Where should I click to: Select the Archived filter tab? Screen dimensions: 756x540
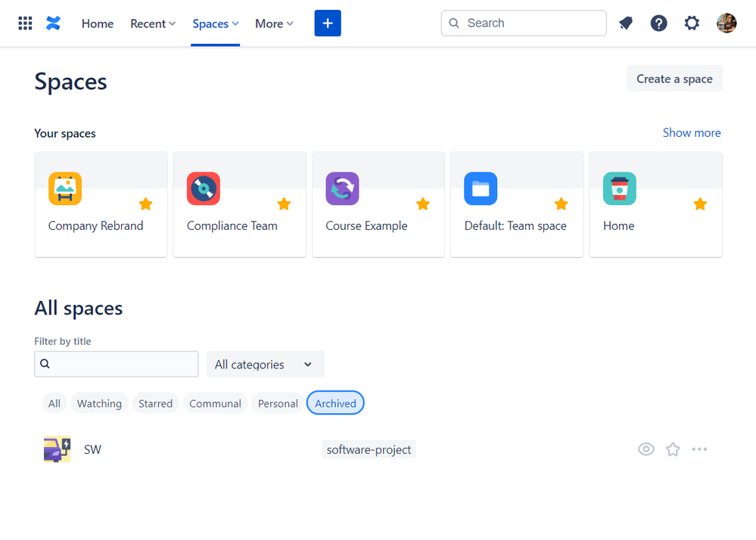coord(335,403)
